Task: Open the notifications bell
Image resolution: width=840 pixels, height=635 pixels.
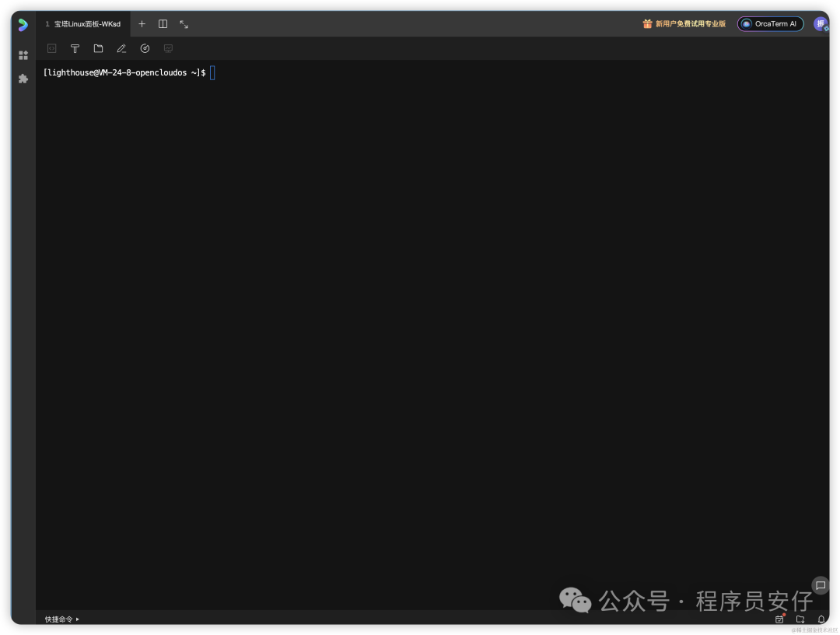Action: click(821, 619)
